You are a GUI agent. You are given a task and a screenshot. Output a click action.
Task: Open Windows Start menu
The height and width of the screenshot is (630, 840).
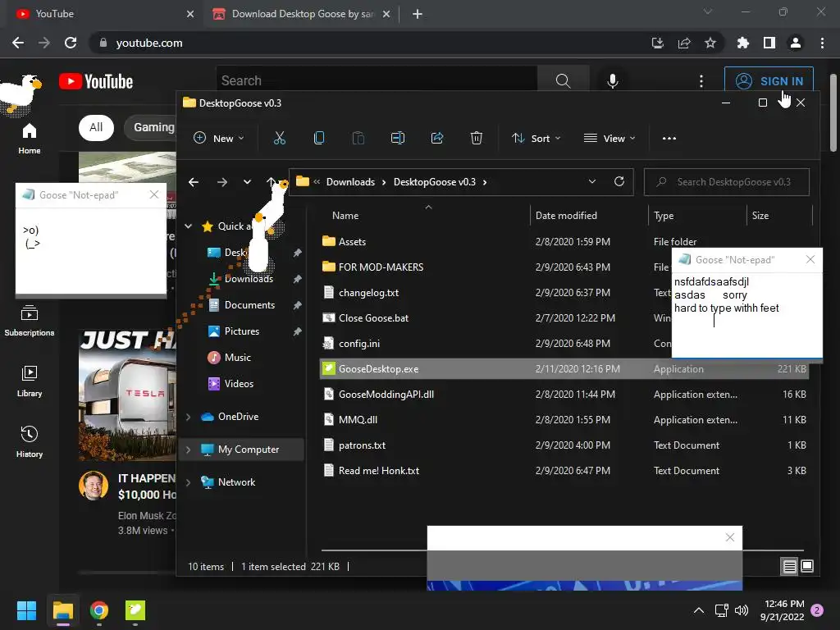pyautogui.click(x=26, y=610)
